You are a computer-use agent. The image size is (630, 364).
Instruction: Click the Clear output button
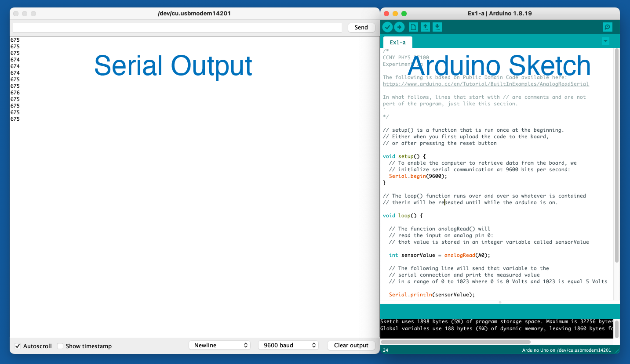[351, 345]
